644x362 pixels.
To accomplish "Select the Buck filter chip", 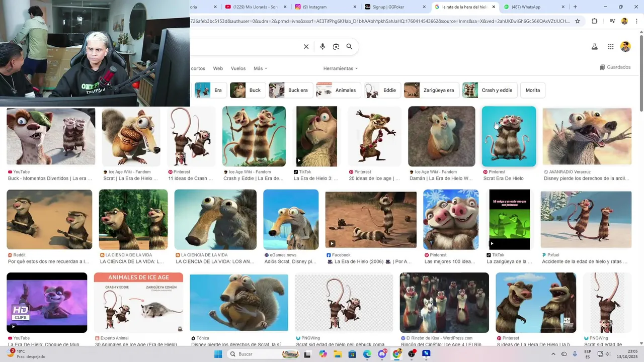I will click(x=248, y=90).
